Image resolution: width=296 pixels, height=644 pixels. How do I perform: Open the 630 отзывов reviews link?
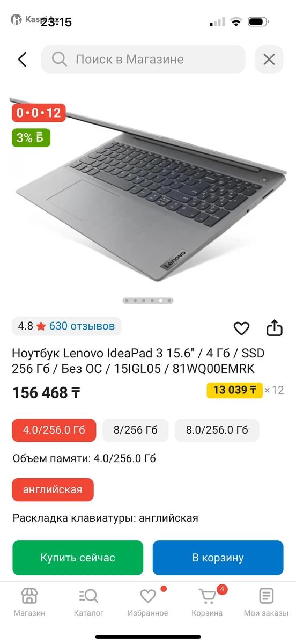point(82,326)
